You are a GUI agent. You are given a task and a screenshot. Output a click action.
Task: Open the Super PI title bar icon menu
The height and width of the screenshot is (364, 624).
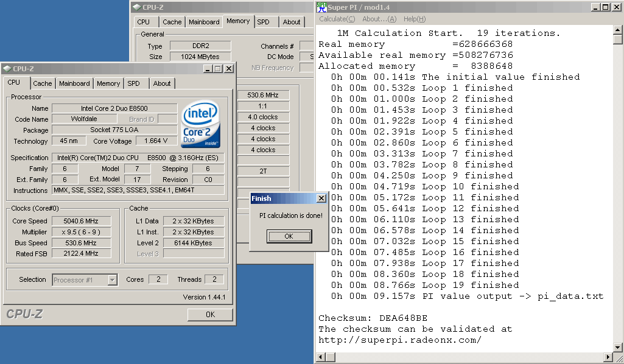pos(321,7)
